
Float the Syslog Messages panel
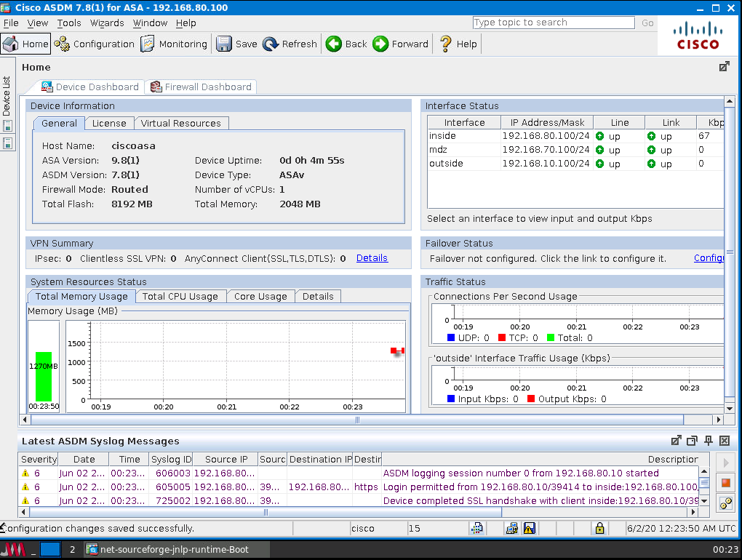click(x=677, y=440)
